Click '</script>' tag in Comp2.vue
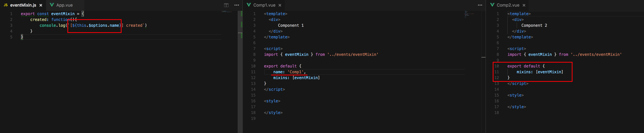644x133 pixels. click(518, 84)
